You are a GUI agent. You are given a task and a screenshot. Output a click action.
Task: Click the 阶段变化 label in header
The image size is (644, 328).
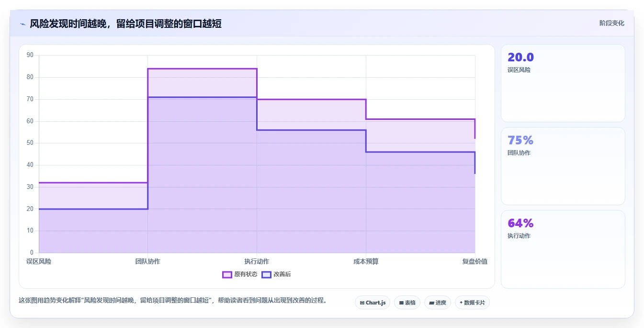[611, 23]
